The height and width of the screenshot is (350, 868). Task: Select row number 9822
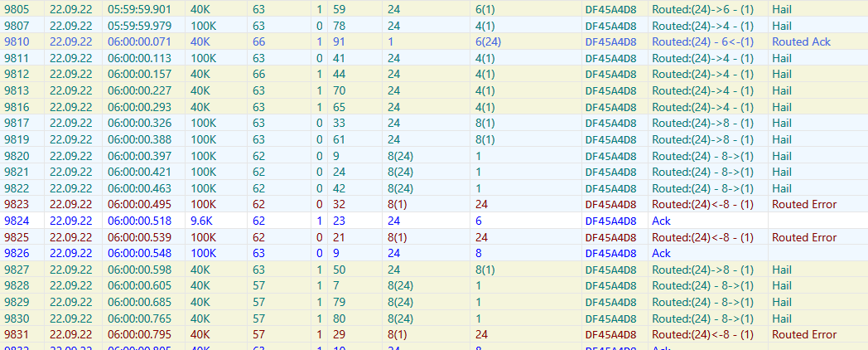tap(15, 188)
